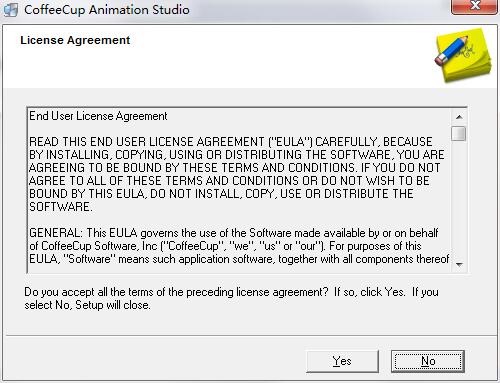Click the scroll down arrow of the license text

[459, 265]
